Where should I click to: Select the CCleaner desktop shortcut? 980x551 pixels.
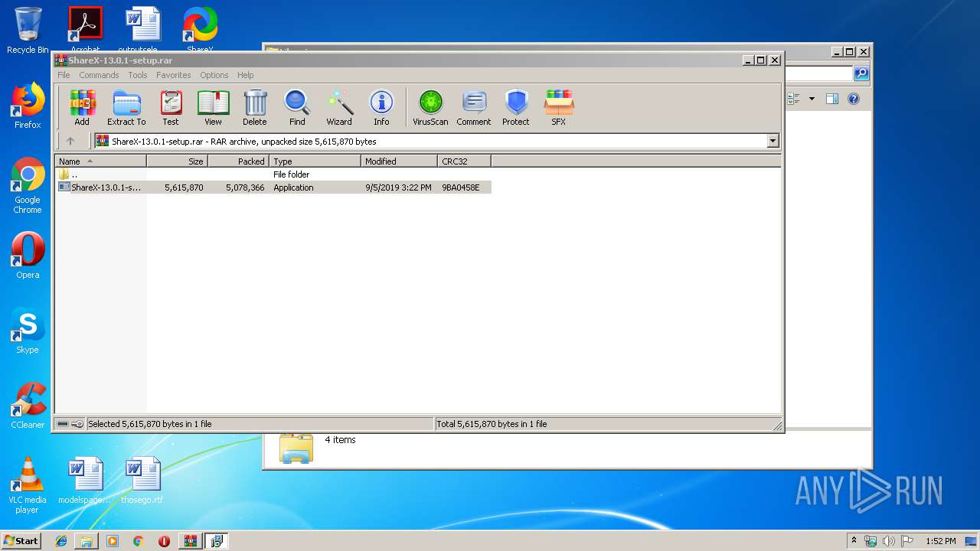point(28,406)
